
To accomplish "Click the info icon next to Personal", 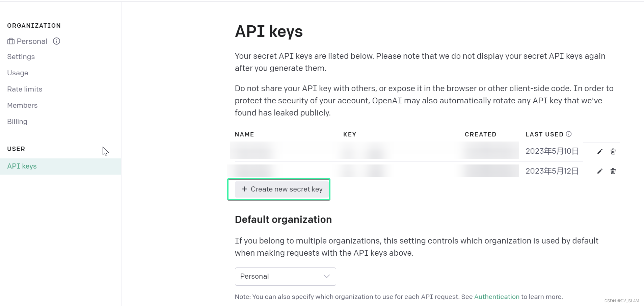I will pos(57,41).
